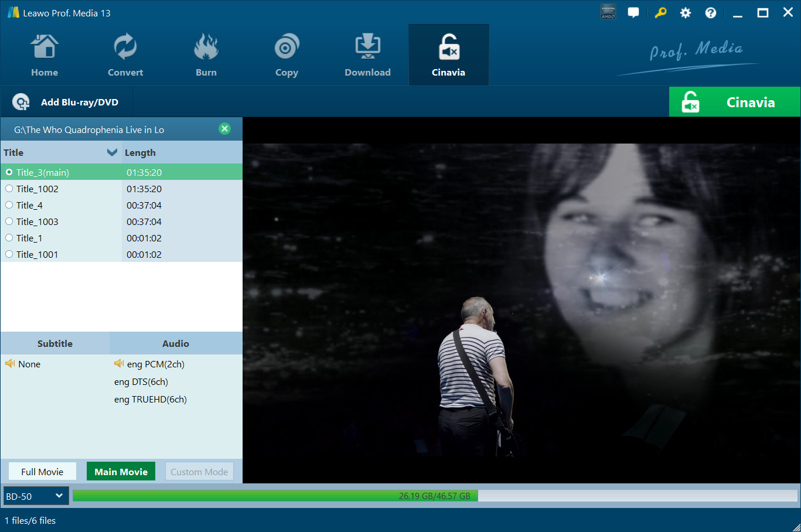
Task: Open the Burn module
Action: 206,56
